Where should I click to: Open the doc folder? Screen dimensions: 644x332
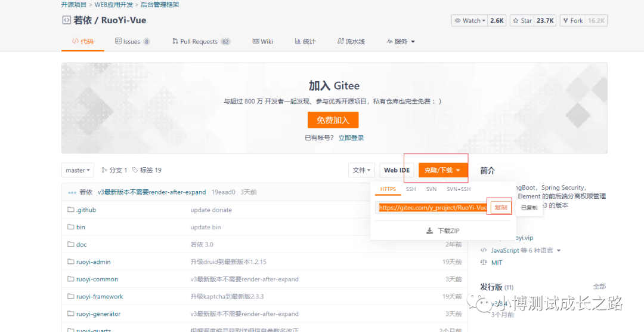81,244
